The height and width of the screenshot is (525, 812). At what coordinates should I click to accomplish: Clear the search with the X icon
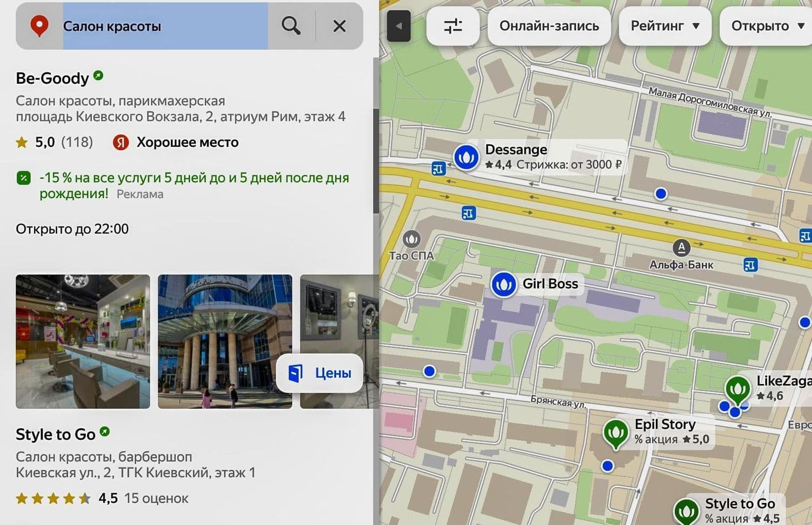click(339, 26)
